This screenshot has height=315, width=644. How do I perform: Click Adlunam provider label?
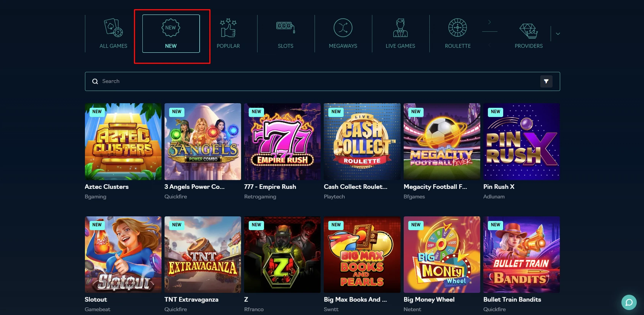494,196
